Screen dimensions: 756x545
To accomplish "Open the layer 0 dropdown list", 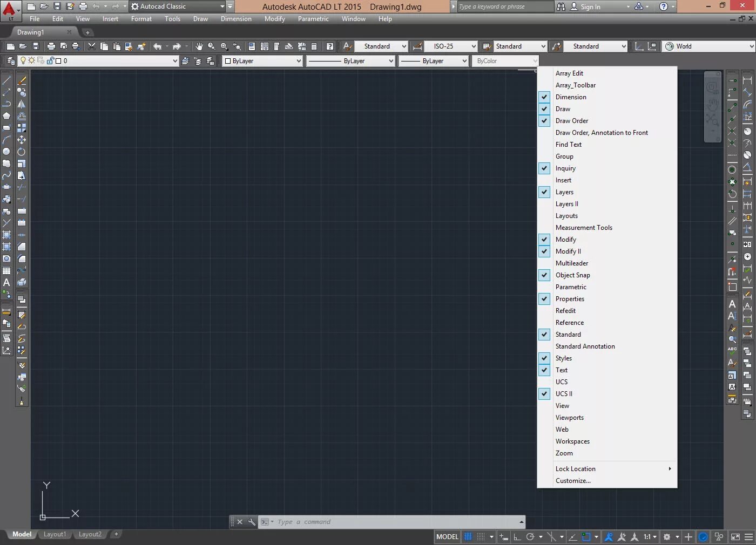I will [x=99, y=61].
